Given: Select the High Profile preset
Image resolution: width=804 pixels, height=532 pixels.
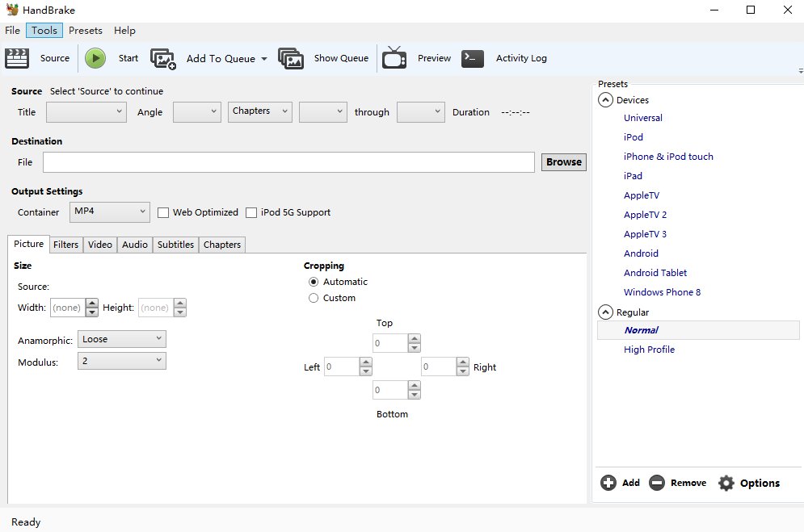Looking at the screenshot, I should [649, 350].
